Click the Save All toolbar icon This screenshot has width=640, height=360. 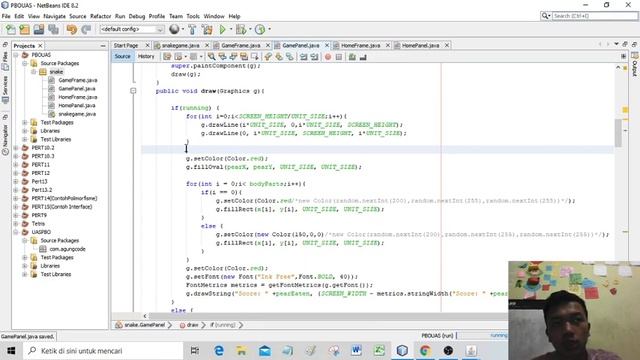point(53,29)
